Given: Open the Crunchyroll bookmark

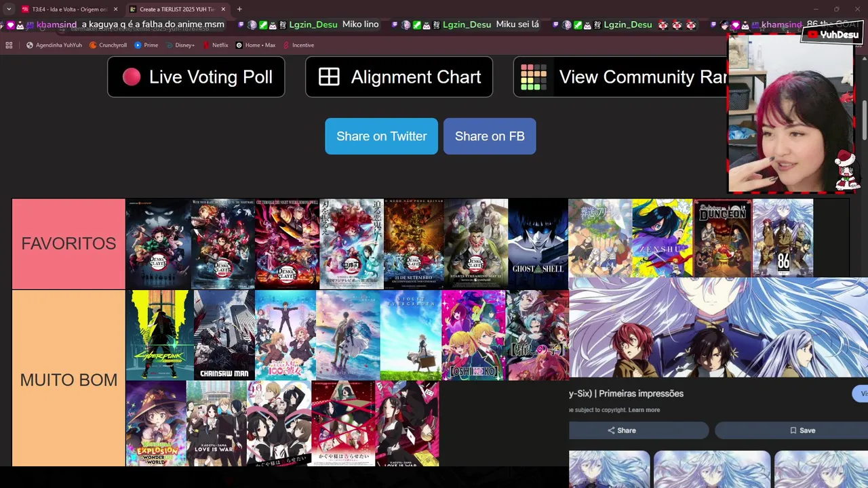Looking at the screenshot, I should [108, 45].
